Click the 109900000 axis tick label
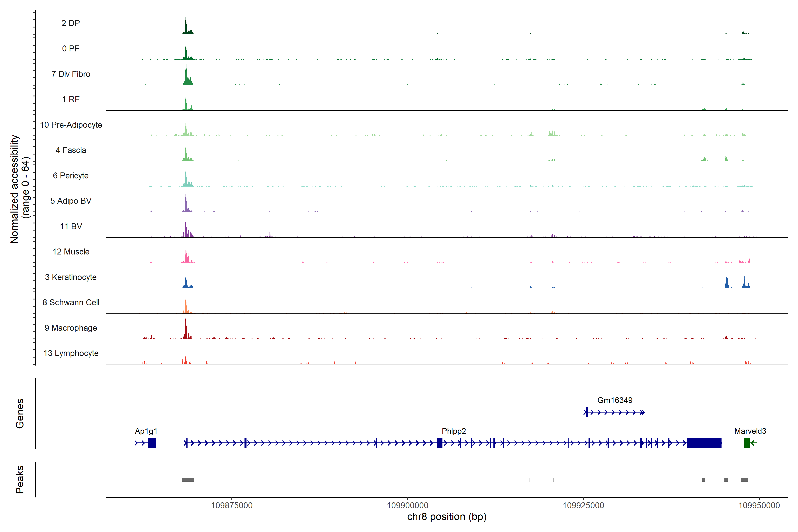798x532 pixels. point(407,505)
